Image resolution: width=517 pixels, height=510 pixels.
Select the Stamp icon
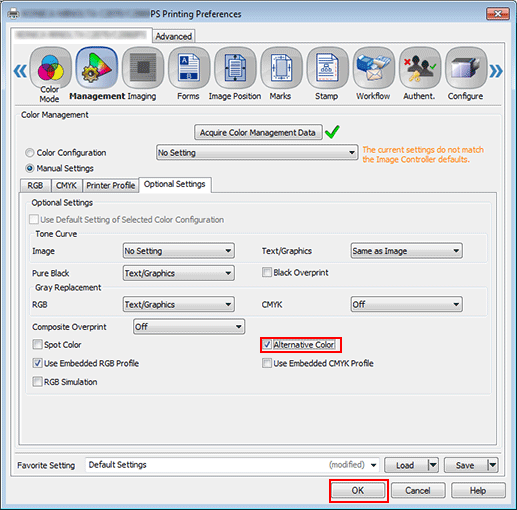tap(327, 68)
